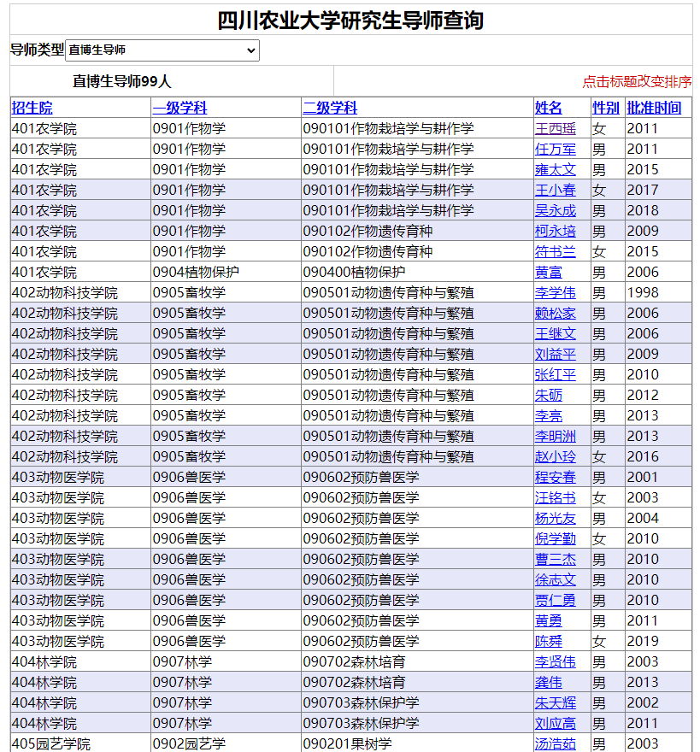Sort table by 姓名 column header

549,108
